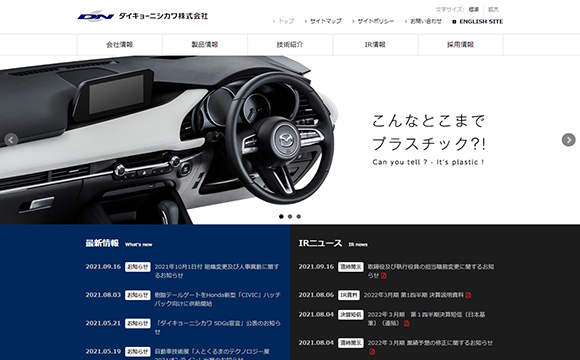Screen dimensions: 580x360
Task: Click the 最新情報 What's new heading
Action: pyautogui.click(x=119, y=243)
